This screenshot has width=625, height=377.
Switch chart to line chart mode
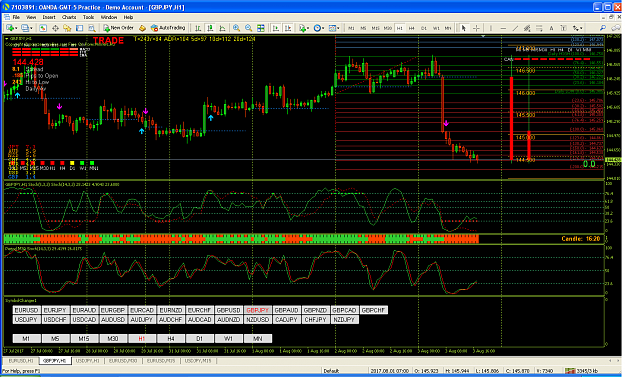[222, 28]
